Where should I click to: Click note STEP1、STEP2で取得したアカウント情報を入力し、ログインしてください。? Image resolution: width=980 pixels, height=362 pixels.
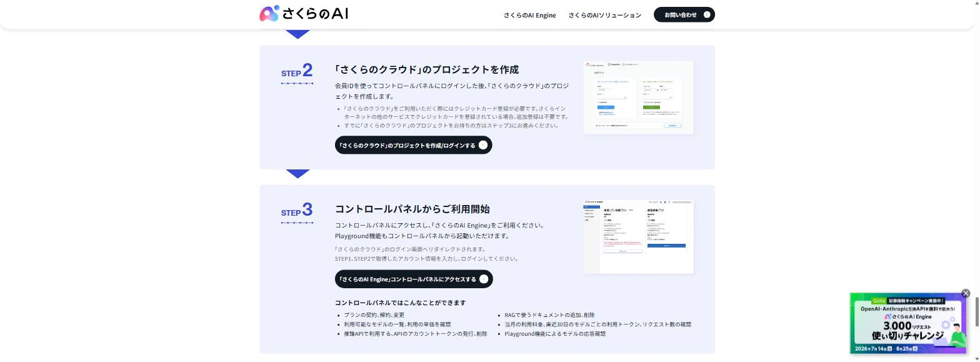pyautogui.click(x=427, y=258)
